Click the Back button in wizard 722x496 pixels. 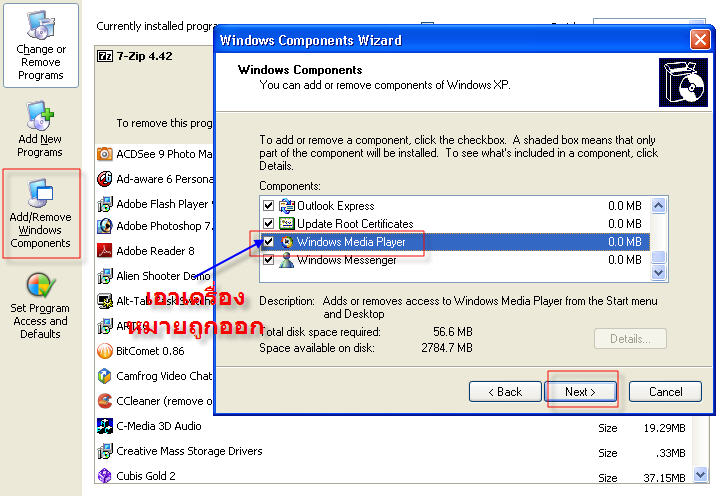click(x=505, y=391)
